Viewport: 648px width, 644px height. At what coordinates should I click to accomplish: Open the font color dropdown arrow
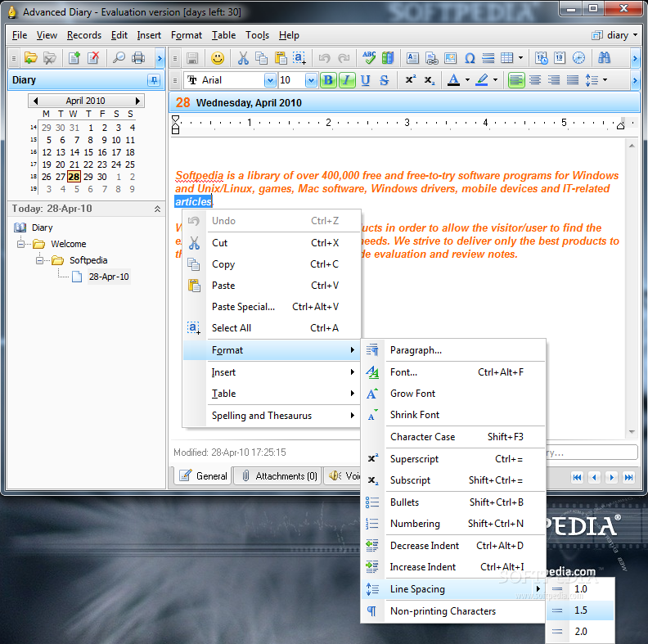coord(467,79)
